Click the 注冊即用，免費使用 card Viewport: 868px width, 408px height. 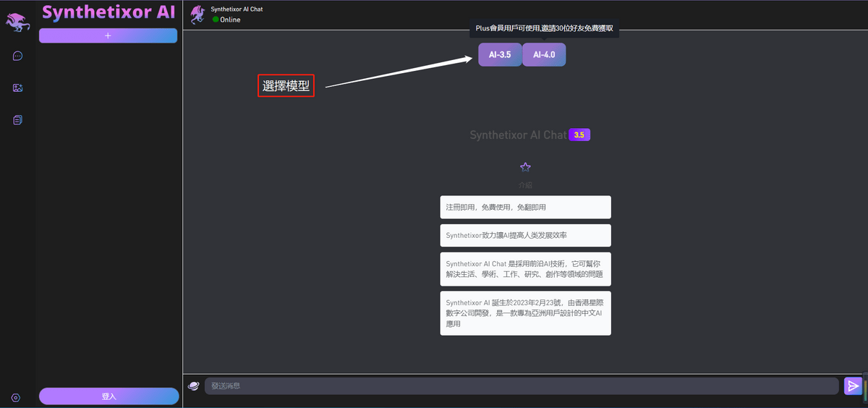(x=525, y=207)
